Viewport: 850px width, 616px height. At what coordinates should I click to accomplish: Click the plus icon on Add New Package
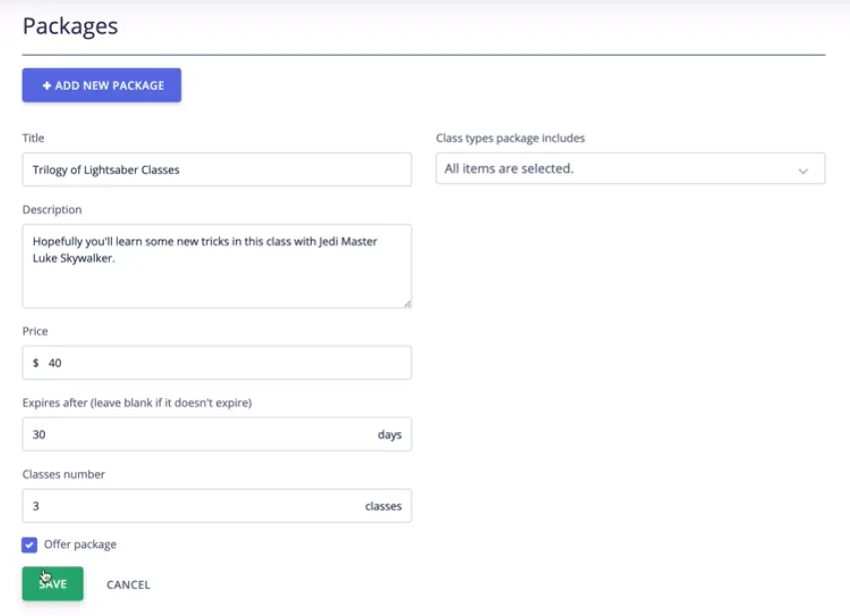[x=46, y=86]
